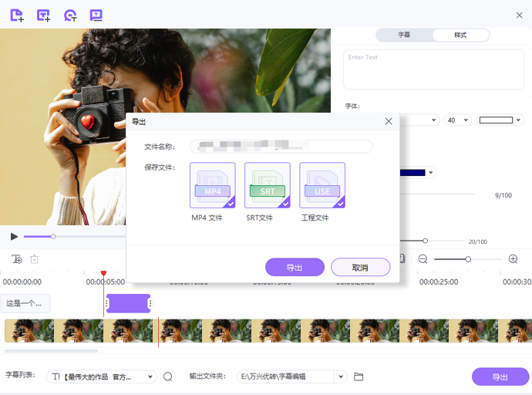Image resolution: width=532 pixels, height=395 pixels.
Task: Confirm 导出 in the export dialog
Action: click(x=295, y=268)
